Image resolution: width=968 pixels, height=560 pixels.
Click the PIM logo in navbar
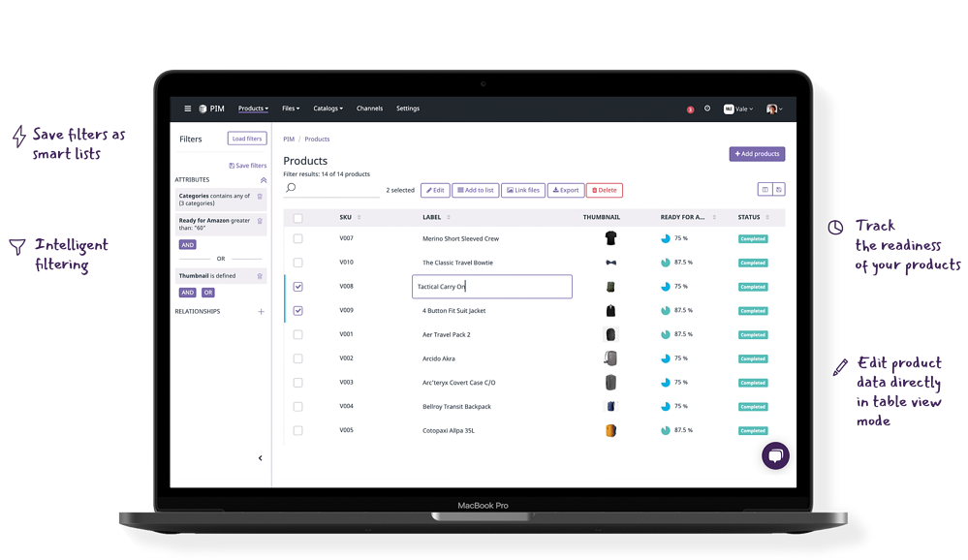pyautogui.click(x=212, y=109)
